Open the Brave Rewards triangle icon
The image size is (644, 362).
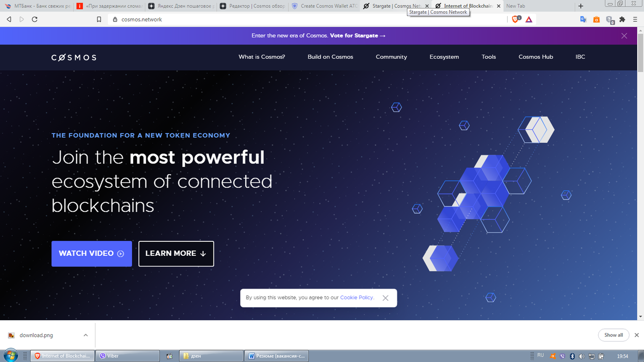pyautogui.click(x=529, y=19)
